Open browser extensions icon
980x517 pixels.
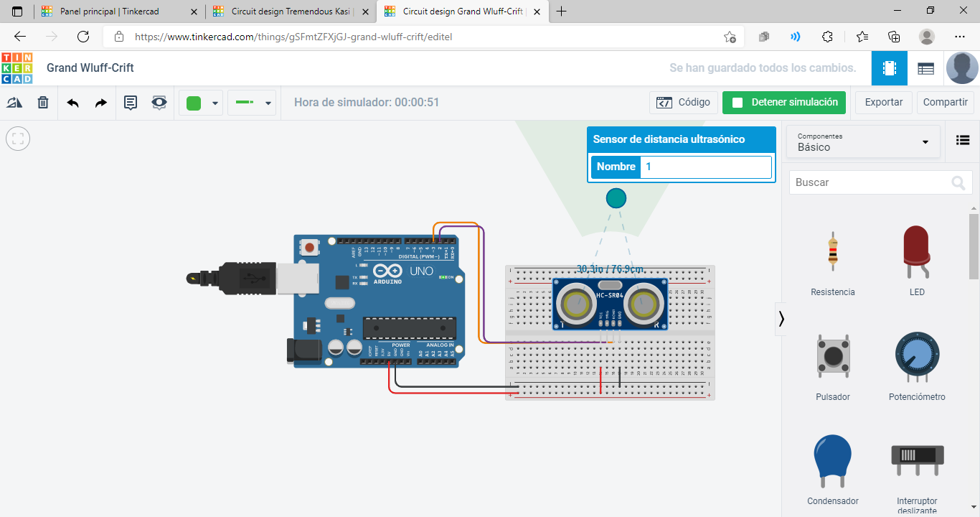[x=827, y=37]
